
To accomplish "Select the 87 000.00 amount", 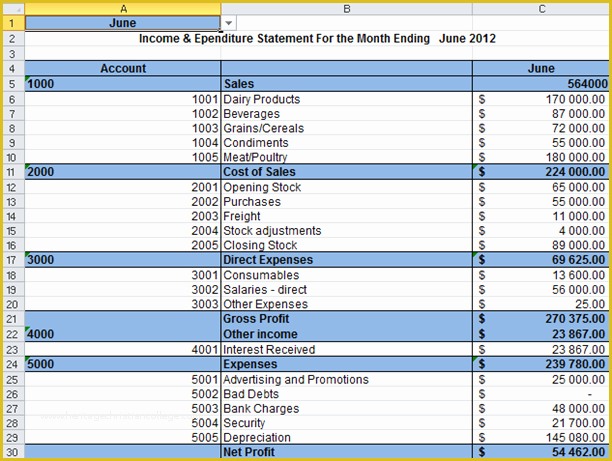I will click(541, 114).
